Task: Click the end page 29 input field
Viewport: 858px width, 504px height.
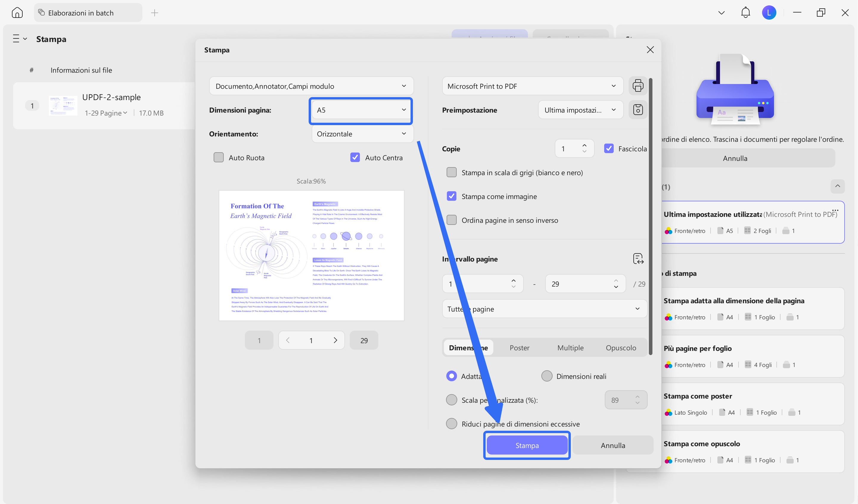Action: (x=585, y=284)
